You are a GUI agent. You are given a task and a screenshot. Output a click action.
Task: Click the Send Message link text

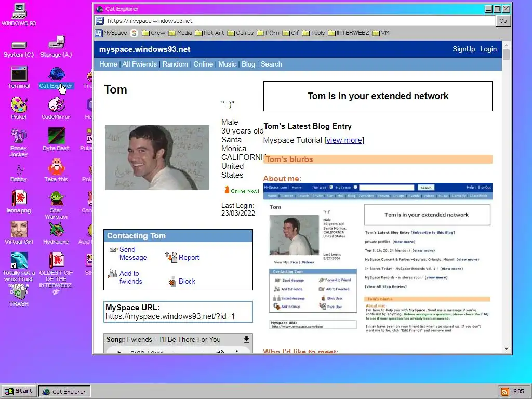coord(133,254)
